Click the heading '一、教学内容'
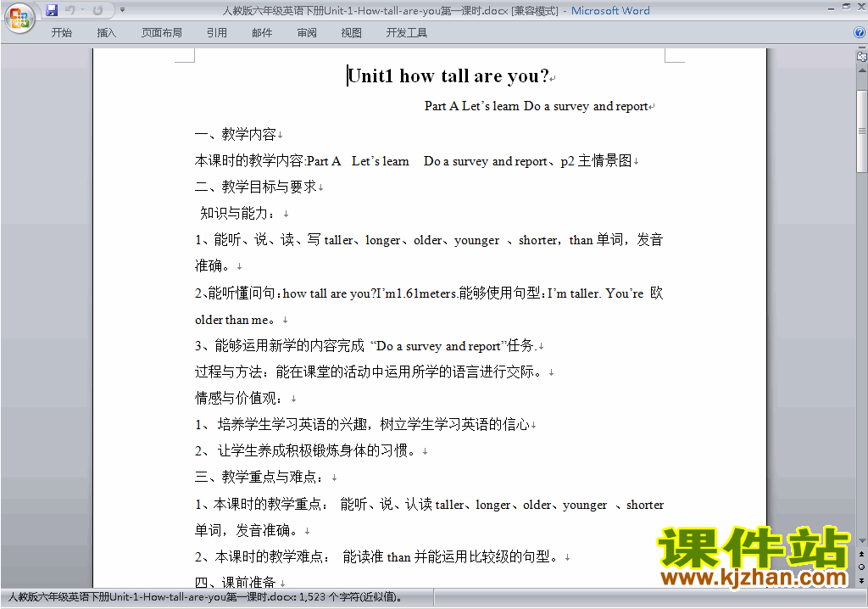This screenshot has height=609, width=868. [x=236, y=134]
